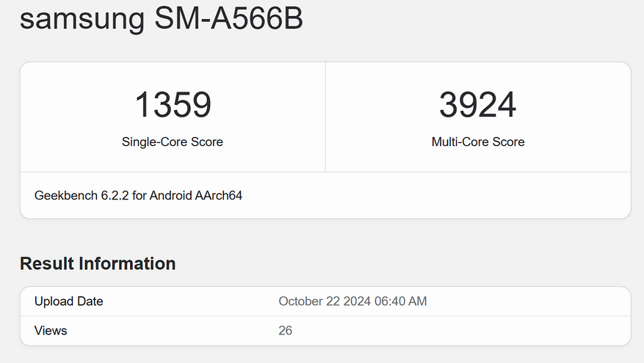The image size is (644, 363).
Task: Click the multi-core score number 3924
Action: 478,105
